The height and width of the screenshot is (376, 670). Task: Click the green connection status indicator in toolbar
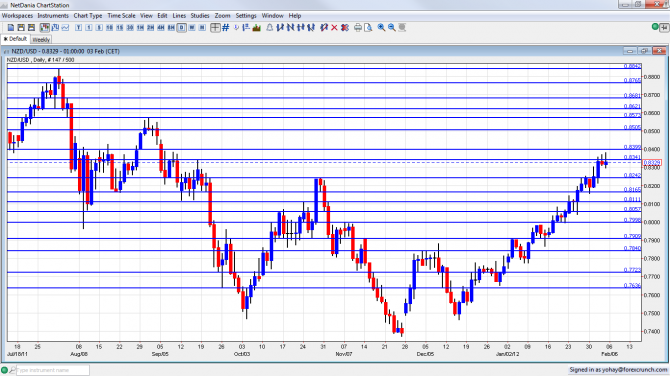point(655,27)
